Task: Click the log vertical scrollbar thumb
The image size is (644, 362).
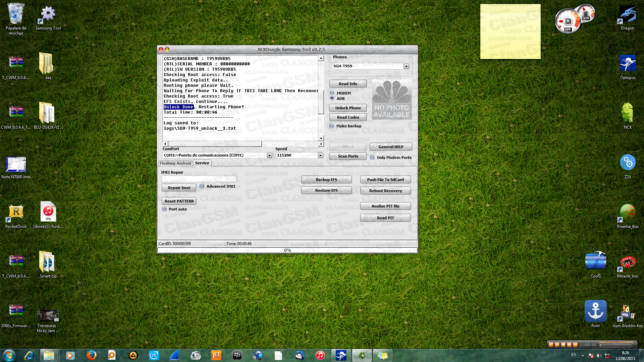Action: [x=321, y=102]
